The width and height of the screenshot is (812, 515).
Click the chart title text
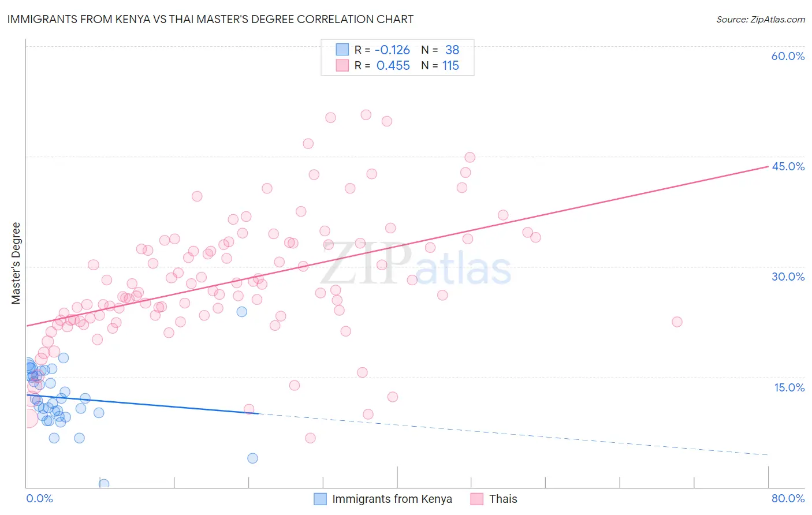coord(210,19)
